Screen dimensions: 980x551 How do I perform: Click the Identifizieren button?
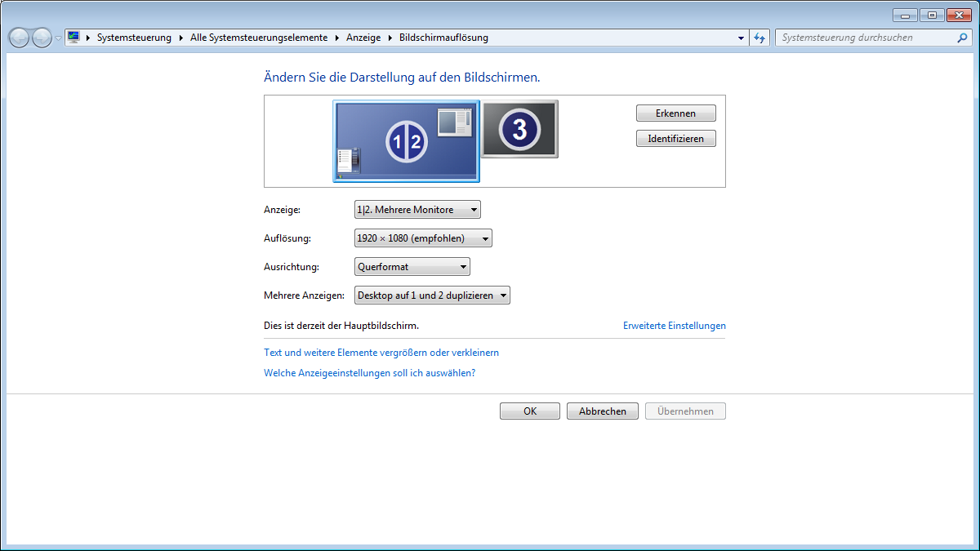click(676, 139)
